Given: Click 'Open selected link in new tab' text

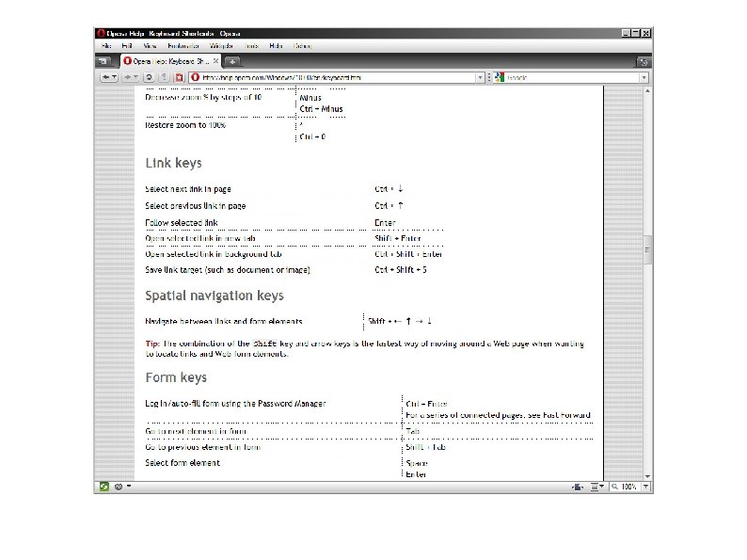Looking at the screenshot, I should 200,238.
